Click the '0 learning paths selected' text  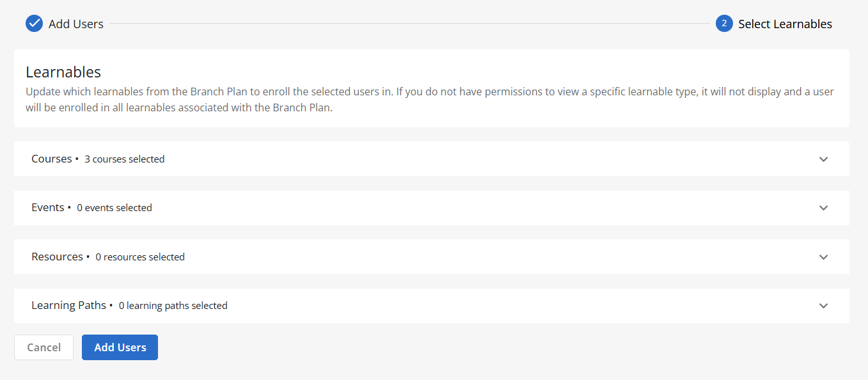coord(173,306)
